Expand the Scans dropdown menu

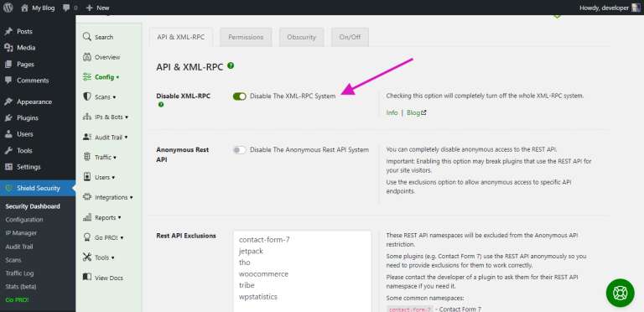(114, 97)
